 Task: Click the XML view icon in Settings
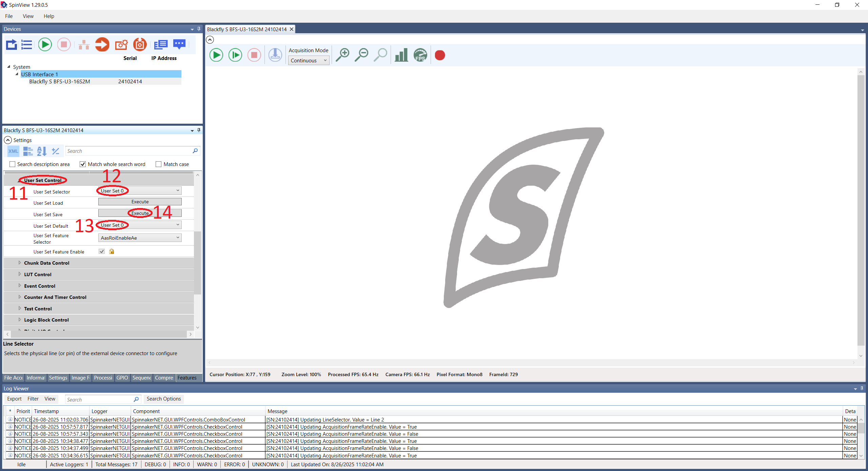point(13,151)
